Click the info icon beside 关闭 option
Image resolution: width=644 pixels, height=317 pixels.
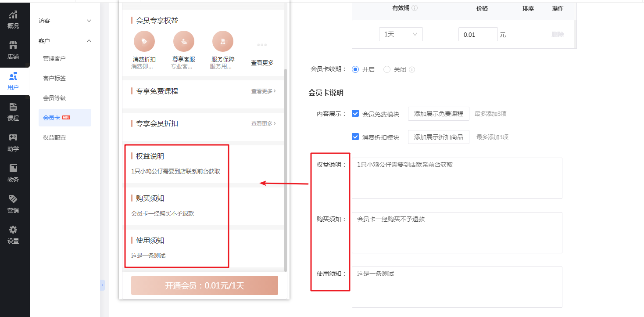(412, 69)
